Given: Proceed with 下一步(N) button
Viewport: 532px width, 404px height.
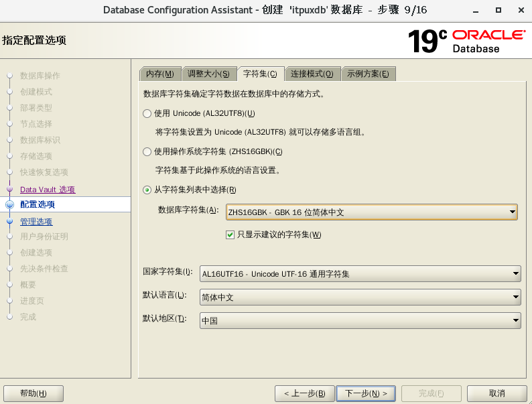Looking at the screenshot, I should [x=366, y=393].
